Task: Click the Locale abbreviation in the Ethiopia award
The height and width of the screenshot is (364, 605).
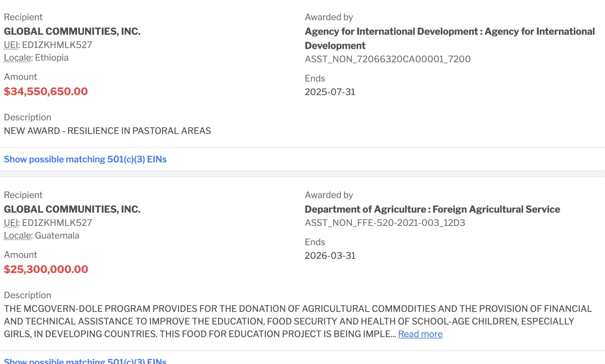Action: pos(18,58)
